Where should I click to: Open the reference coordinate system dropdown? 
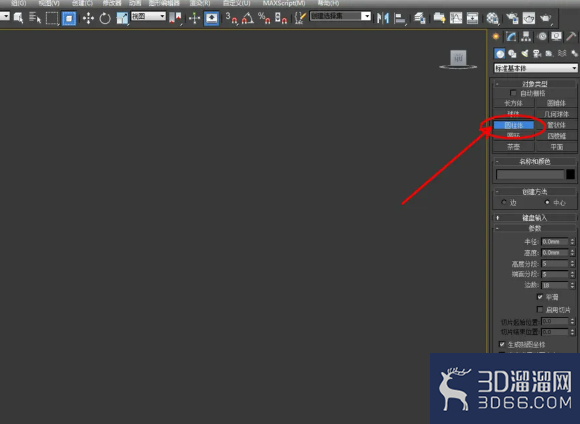click(148, 16)
